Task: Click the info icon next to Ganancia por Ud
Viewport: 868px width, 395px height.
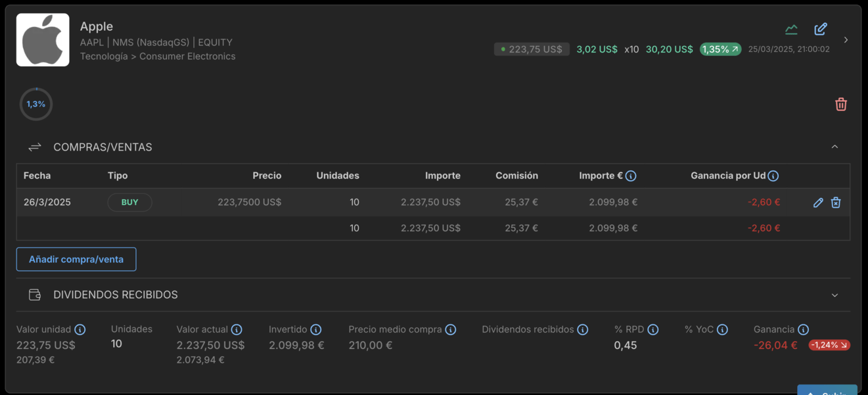Action: [x=773, y=175]
